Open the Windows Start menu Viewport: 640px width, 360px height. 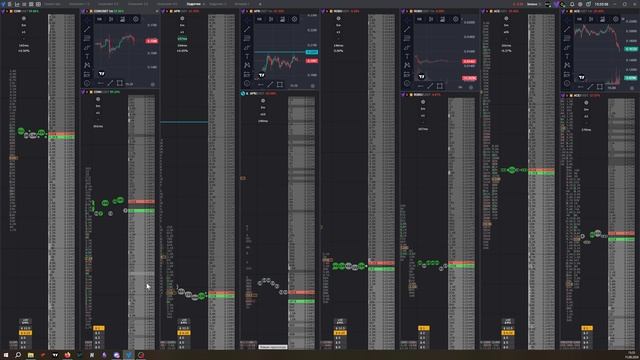(6, 355)
